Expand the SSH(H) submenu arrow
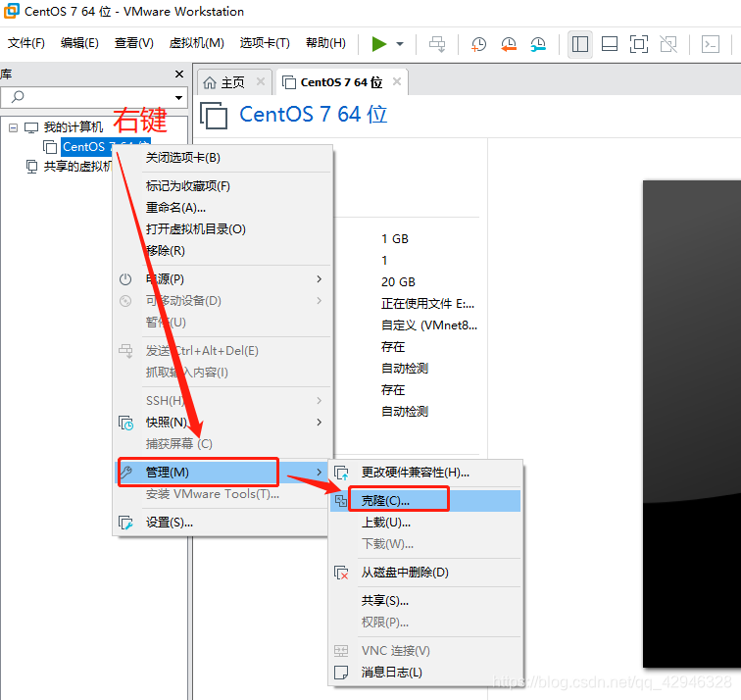This screenshot has height=700, width=741. pyautogui.click(x=319, y=401)
